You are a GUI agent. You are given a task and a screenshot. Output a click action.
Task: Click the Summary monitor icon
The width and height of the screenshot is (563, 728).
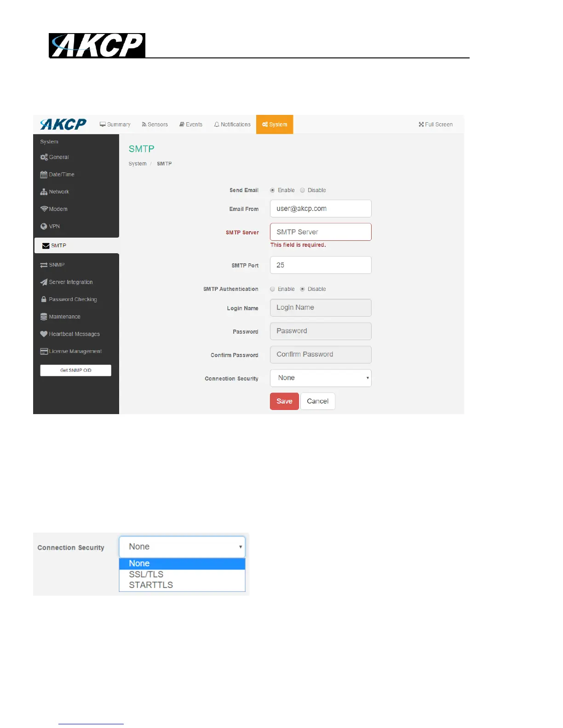click(103, 125)
